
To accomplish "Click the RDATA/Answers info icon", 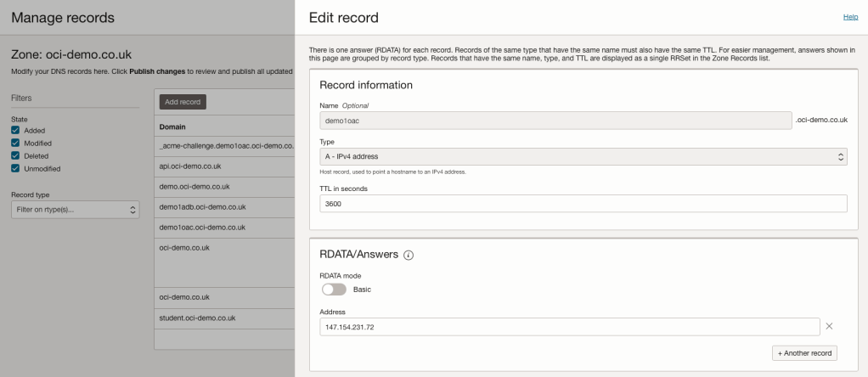I will pos(409,256).
